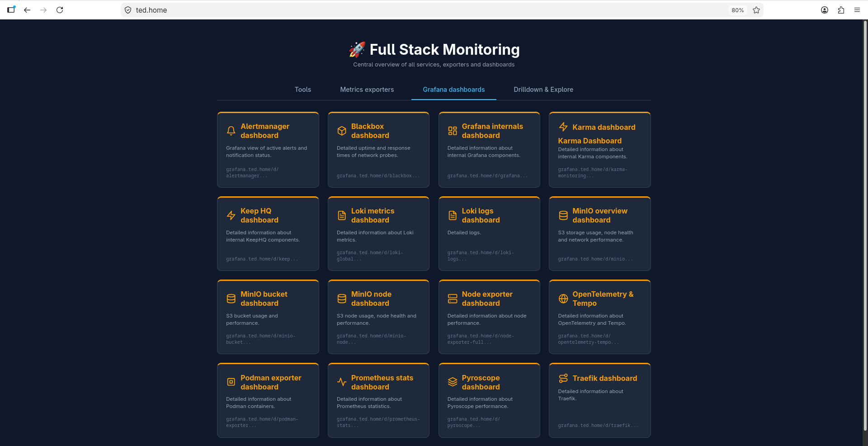This screenshot has height=446, width=868.
Task: Click the route icon on Traefik dashboard card
Action: pos(563,378)
